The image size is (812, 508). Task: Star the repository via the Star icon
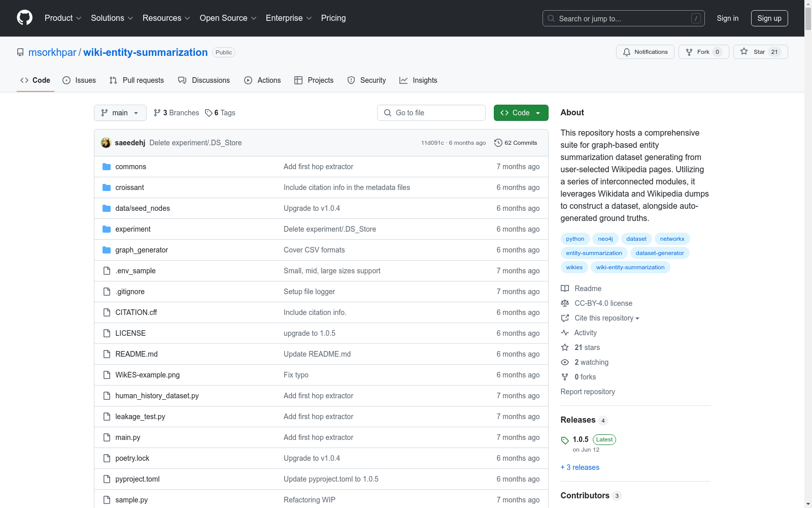[x=744, y=51]
